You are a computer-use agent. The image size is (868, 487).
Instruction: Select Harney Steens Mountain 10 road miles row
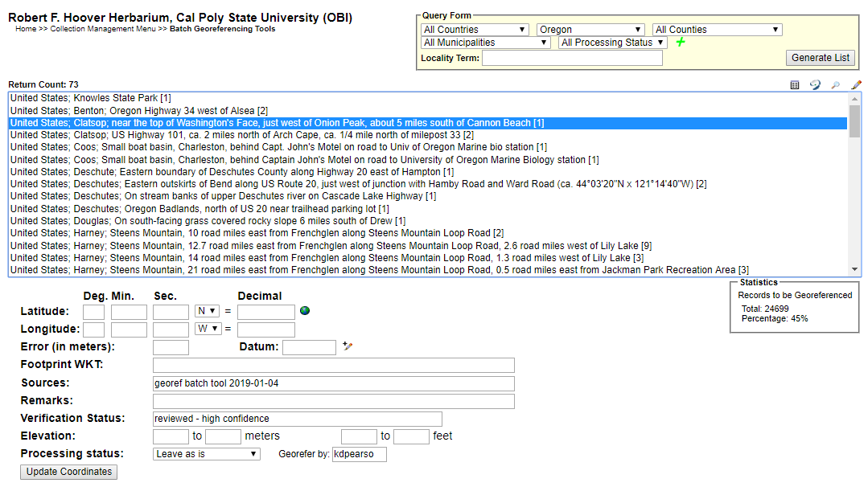(x=428, y=233)
